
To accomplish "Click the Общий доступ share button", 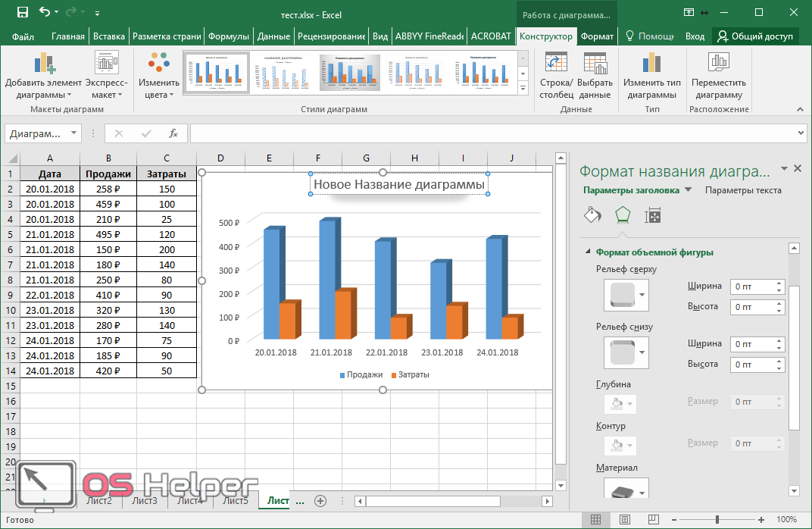I will [755, 36].
